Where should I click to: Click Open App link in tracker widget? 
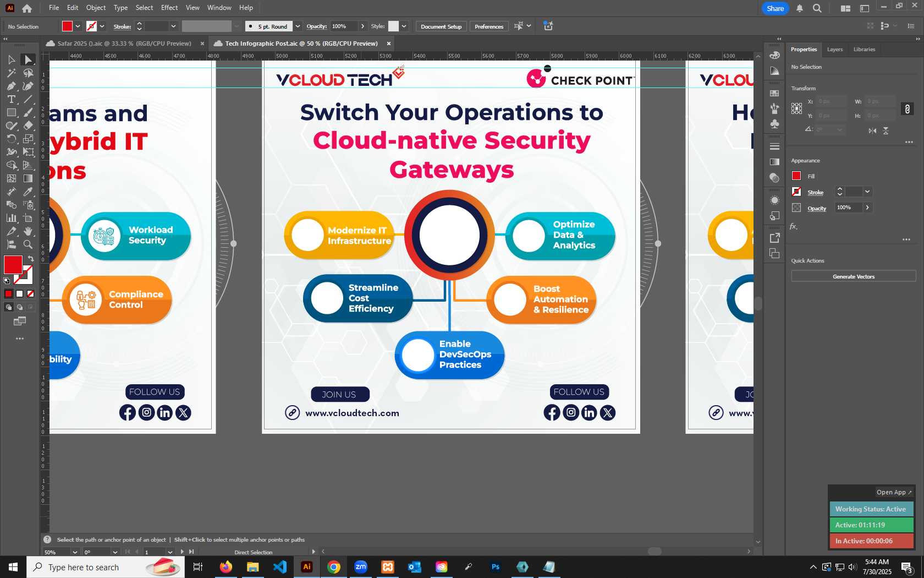[894, 492]
